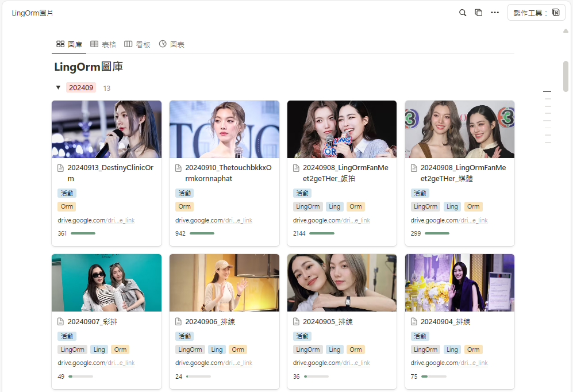This screenshot has width=573, height=392.
Task: Click page icon beside LingOrmFanMeet2geTHer_飯拍
Action: 297,168
